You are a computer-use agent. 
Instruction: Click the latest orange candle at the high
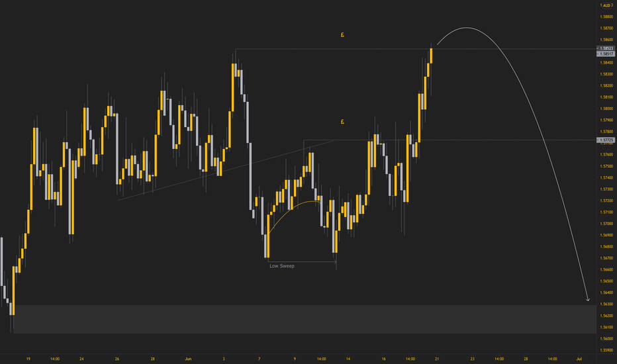tap(431, 56)
